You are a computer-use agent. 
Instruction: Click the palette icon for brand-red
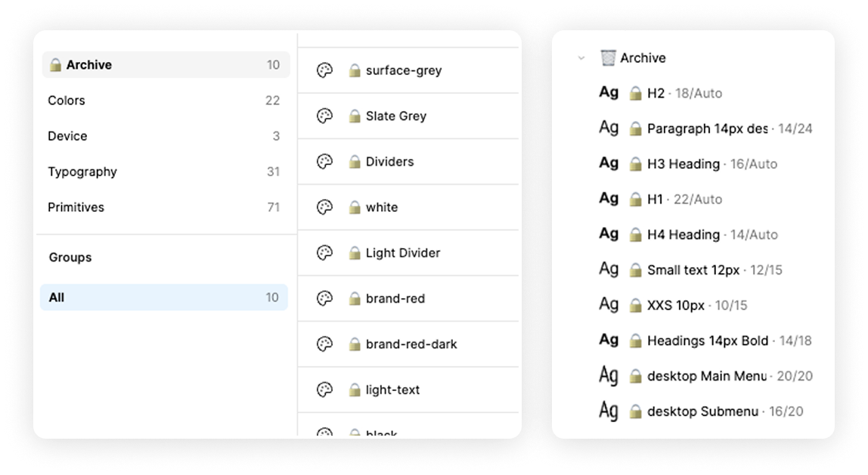(324, 298)
